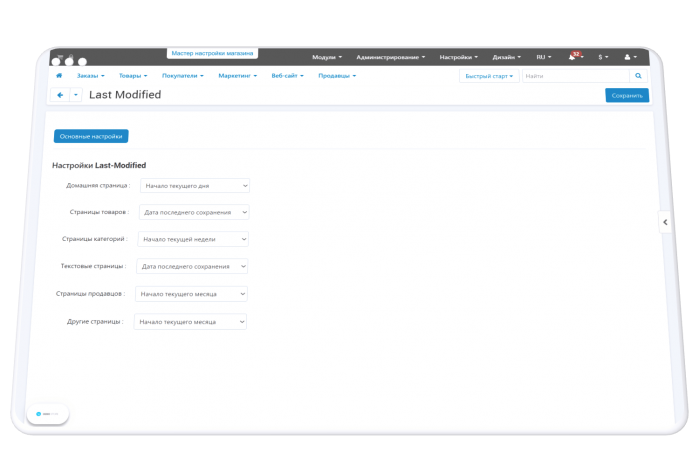The image size is (700, 466).
Task: Open the Другие страницы dropdown
Action: click(190, 321)
